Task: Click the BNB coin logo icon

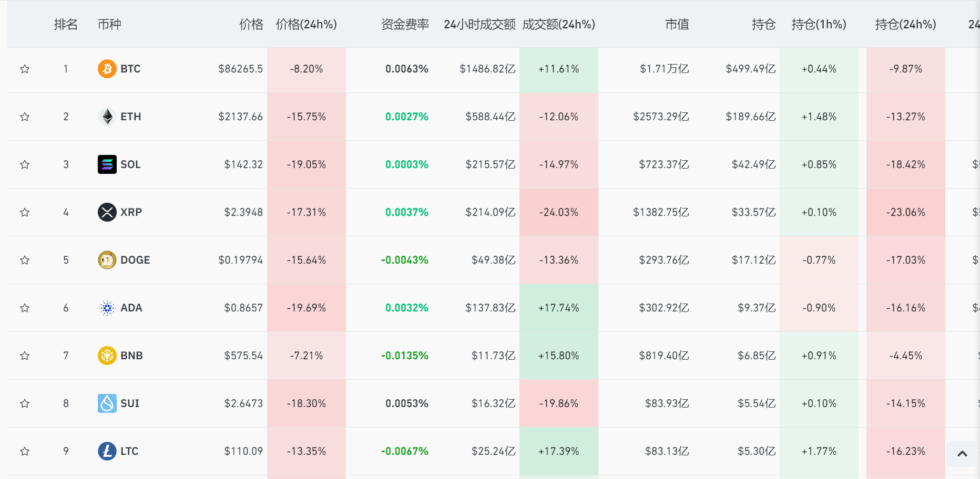Action: 107,356
